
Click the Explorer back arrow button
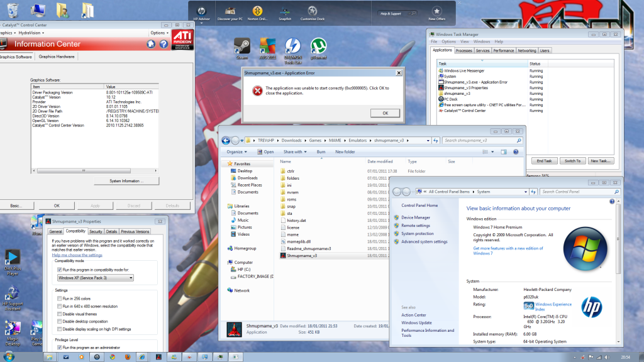[226, 140]
